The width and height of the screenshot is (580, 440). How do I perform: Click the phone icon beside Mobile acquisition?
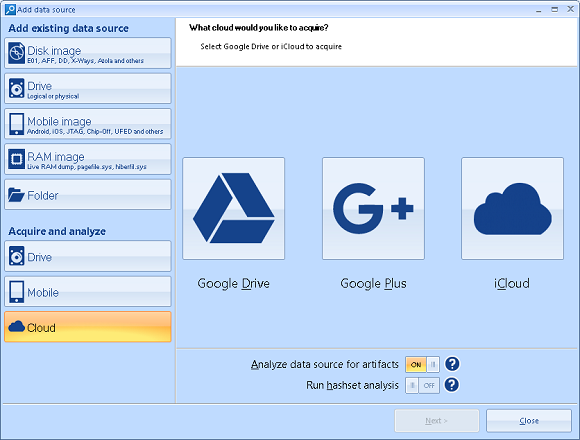tap(17, 292)
